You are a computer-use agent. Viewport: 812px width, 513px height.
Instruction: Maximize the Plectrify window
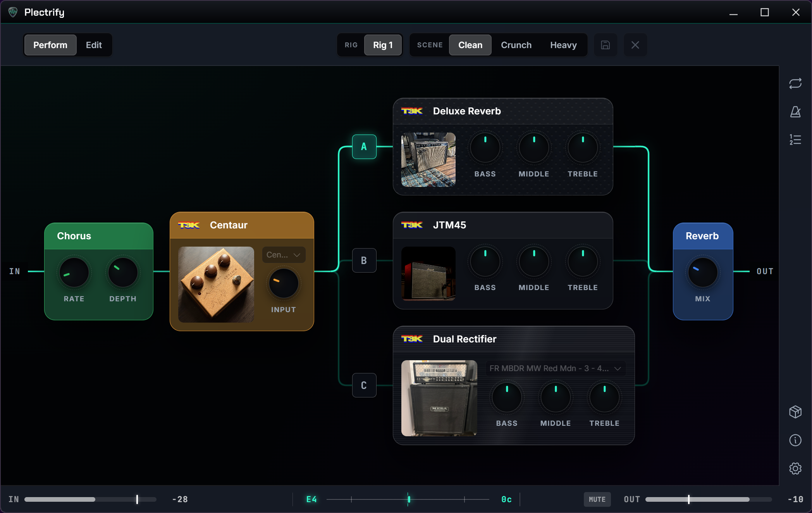[x=765, y=12]
